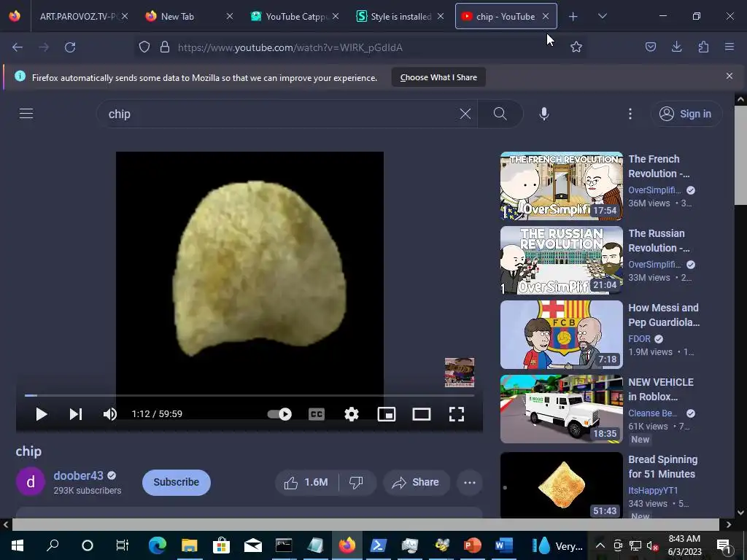Screen dimensions: 747x560
Task: Open Windows Start menu
Action: pos(18,545)
